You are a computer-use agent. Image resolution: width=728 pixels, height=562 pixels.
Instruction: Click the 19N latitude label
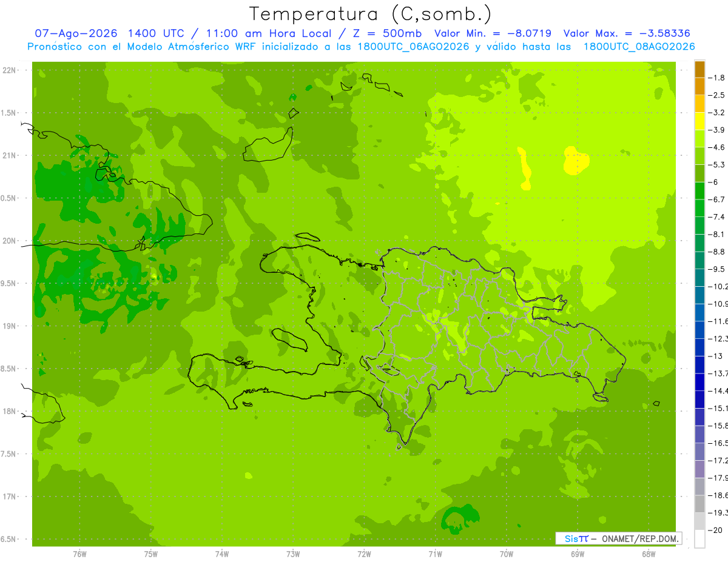9,326
